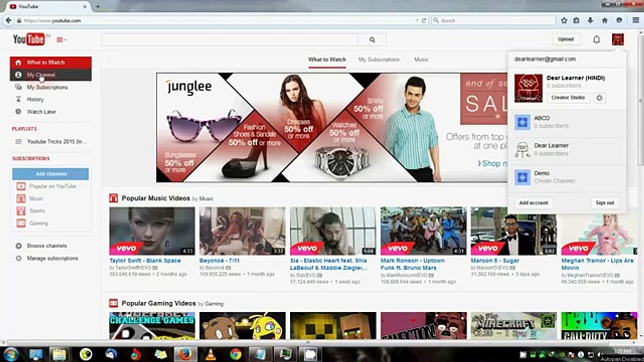Screen dimensions: 644x362
Task: Open Watch Later in sidebar
Action: (x=41, y=112)
